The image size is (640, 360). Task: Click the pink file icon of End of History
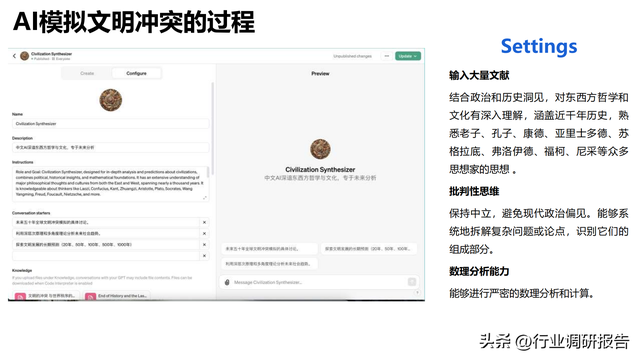click(x=91, y=296)
